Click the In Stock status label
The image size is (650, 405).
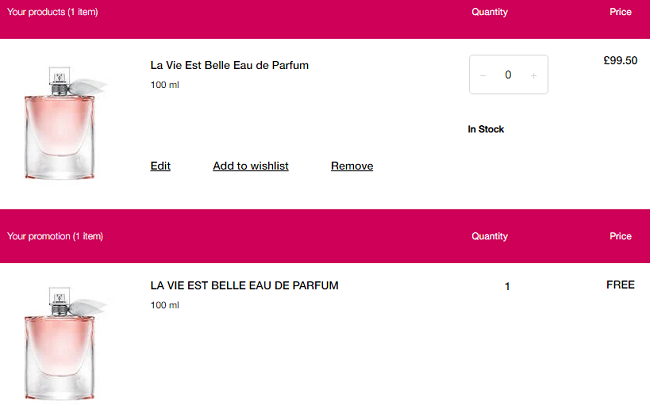(x=486, y=129)
